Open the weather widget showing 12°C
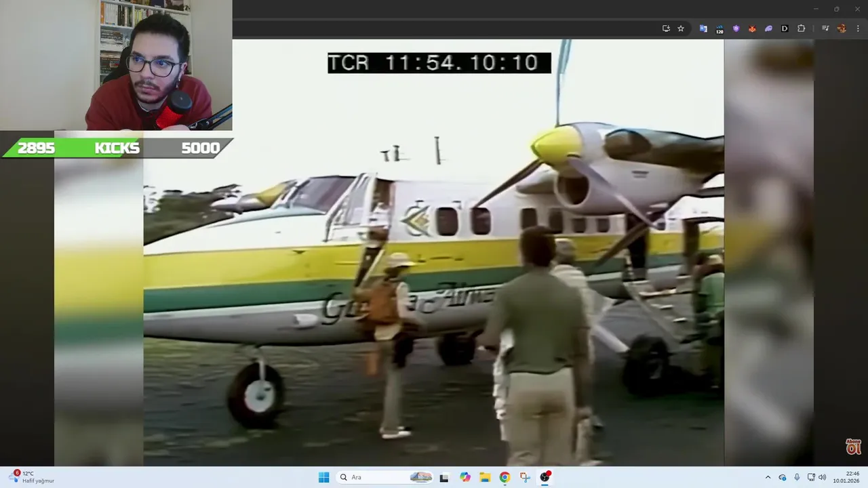868x488 pixels. click(33, 477)
